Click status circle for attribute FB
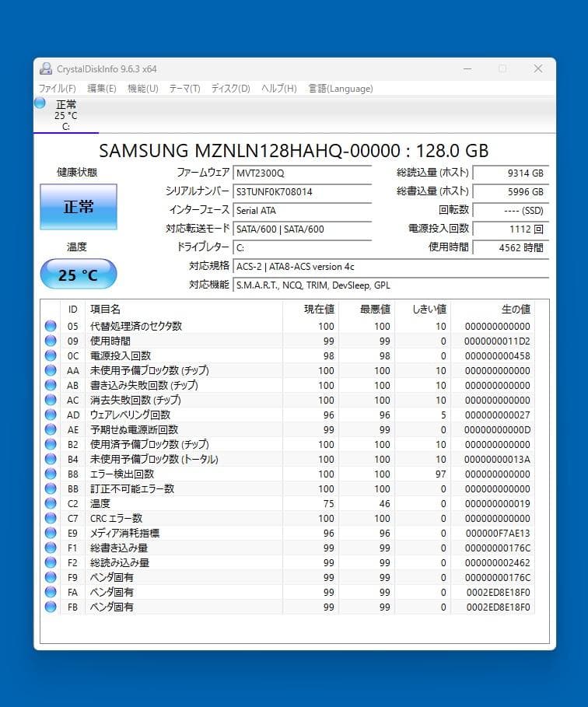 (51, 607)
